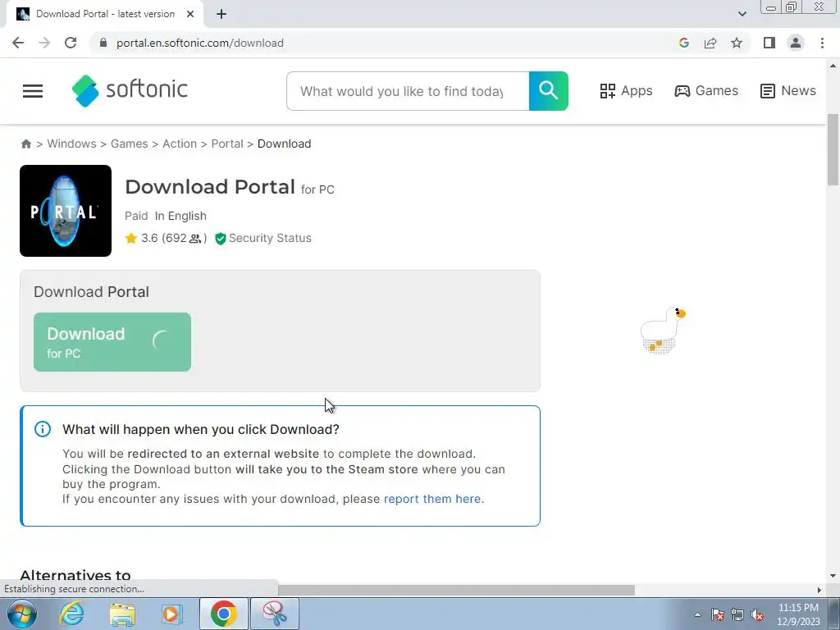Screen dimensions: 840x630
Task: Reload the page with the refresh icon
Action: click(x=71, y=43)
